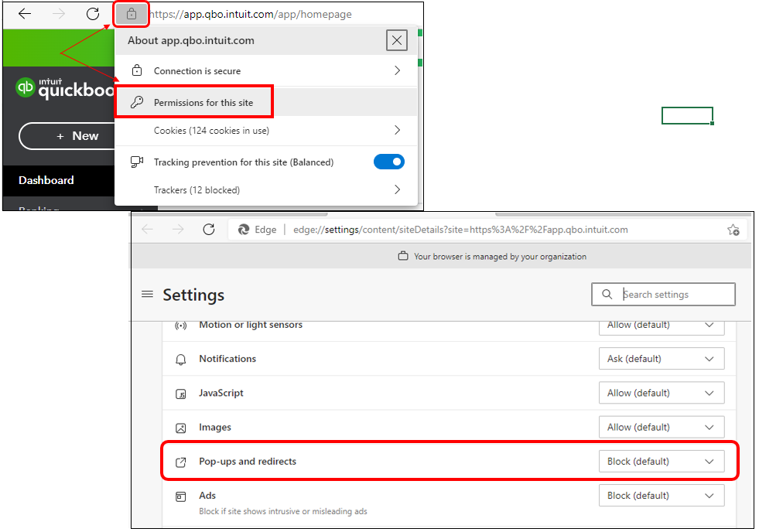The image size is (759, 532).
Task: Open Images Allow (default) dropdown
Action: (x=662, y=427)
